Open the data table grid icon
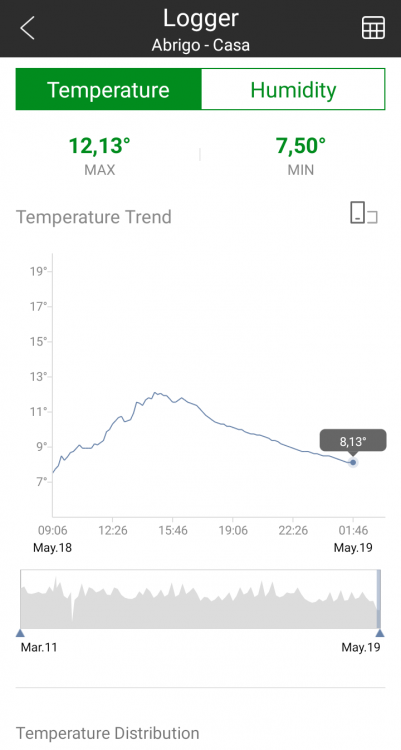The width and height of the screenshot is (401, 750). point(373,28)
